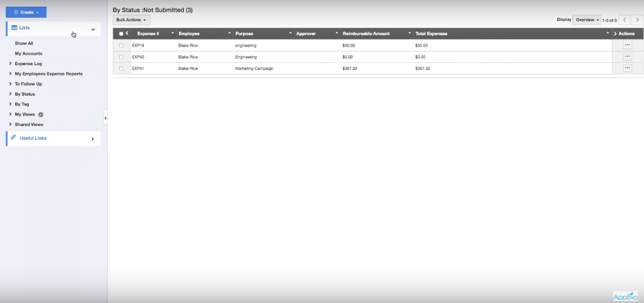Open the Display Overview dropdown
Viewport: 644px width, 303px height.
[x=587, y=20]
